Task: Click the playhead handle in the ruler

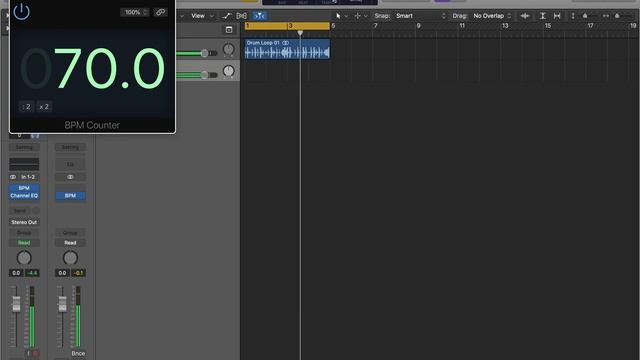Action: [300, 33]
